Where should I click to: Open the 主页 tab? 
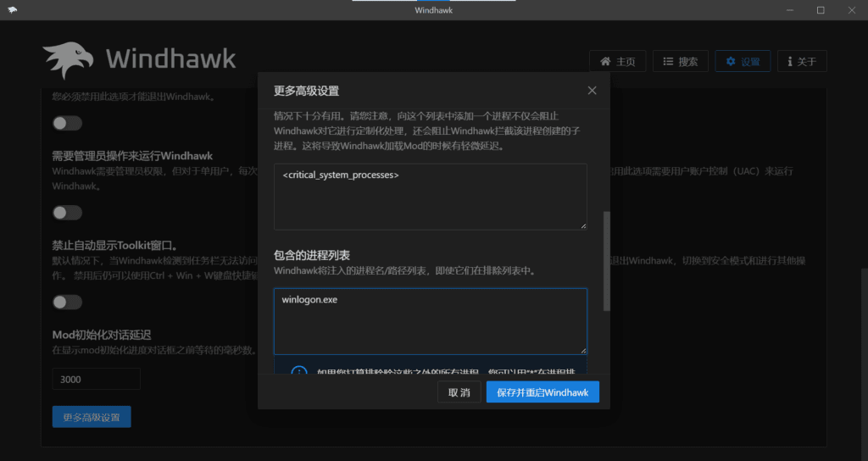617,61
